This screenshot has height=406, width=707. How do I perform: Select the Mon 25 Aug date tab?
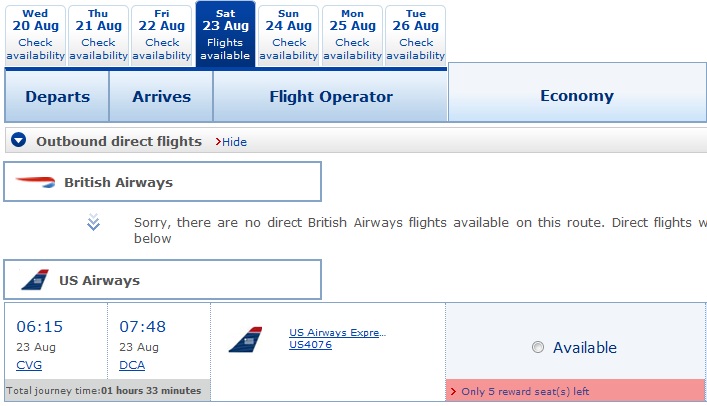(352, 35)
